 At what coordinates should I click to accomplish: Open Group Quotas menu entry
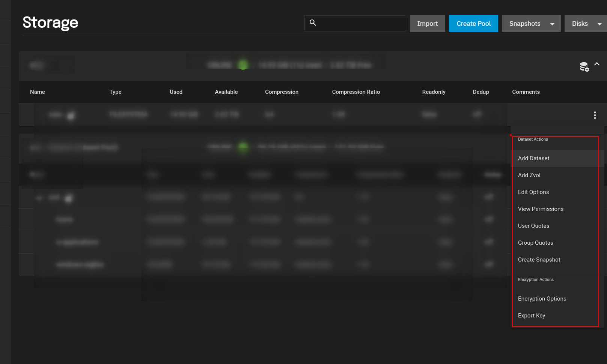(x=557, y=243)
